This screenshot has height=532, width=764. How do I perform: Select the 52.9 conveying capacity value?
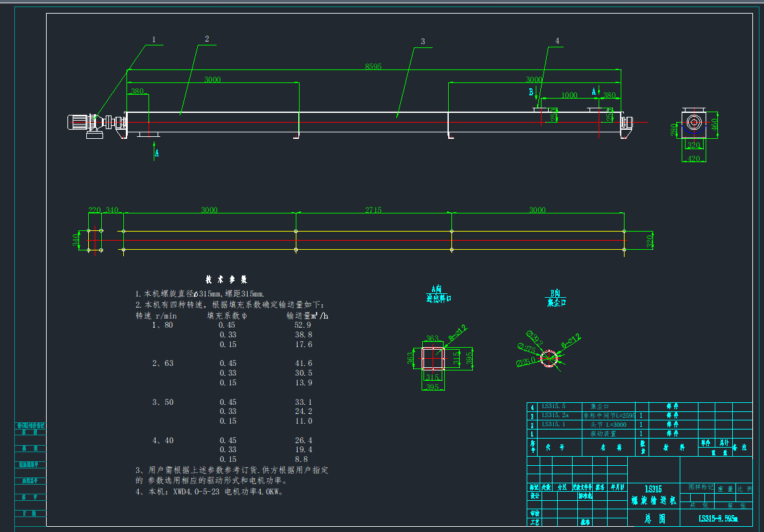303,324
